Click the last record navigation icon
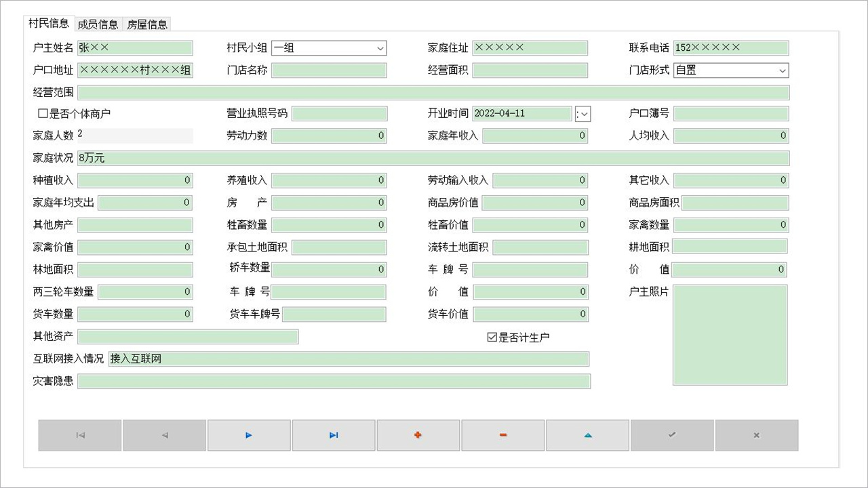The height and width of the screenshot is (488, 868). click(334, 435)
